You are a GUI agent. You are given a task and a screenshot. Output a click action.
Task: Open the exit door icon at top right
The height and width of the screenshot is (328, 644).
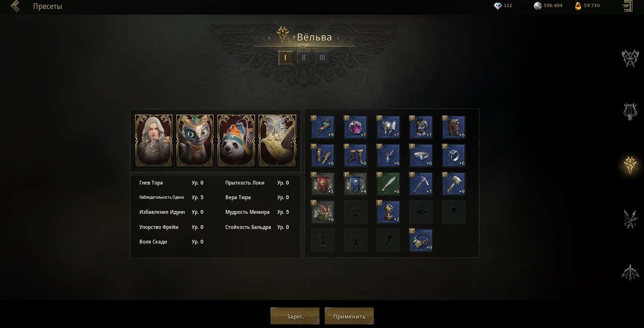pos(627,6)
